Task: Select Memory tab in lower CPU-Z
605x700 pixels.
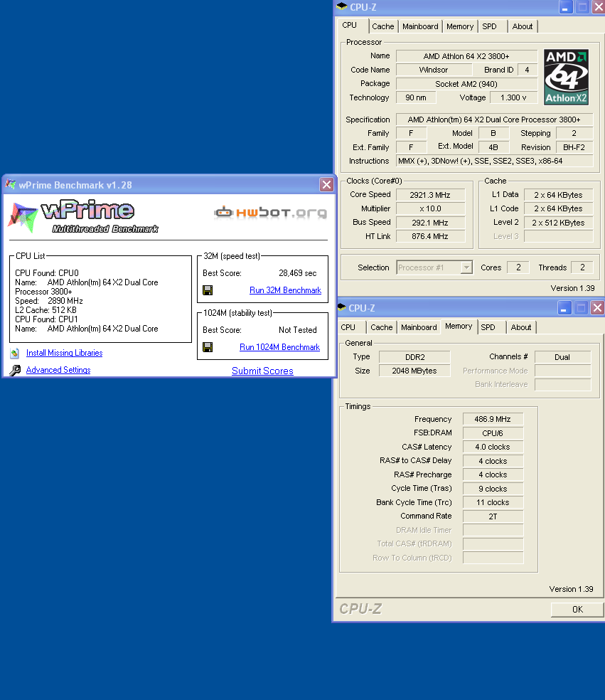Action: [x=459, y=327]
